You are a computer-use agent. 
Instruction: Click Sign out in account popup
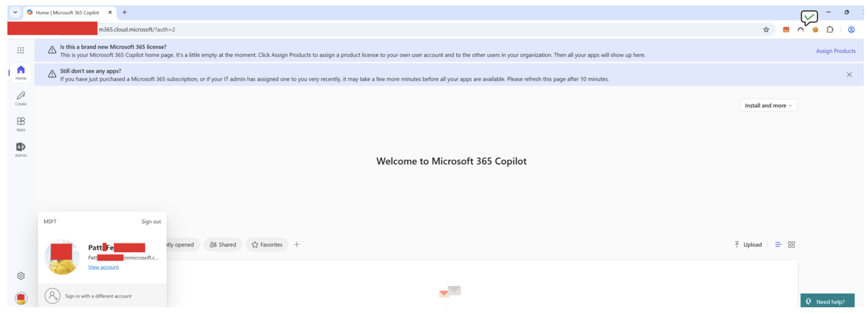point(151,221)
